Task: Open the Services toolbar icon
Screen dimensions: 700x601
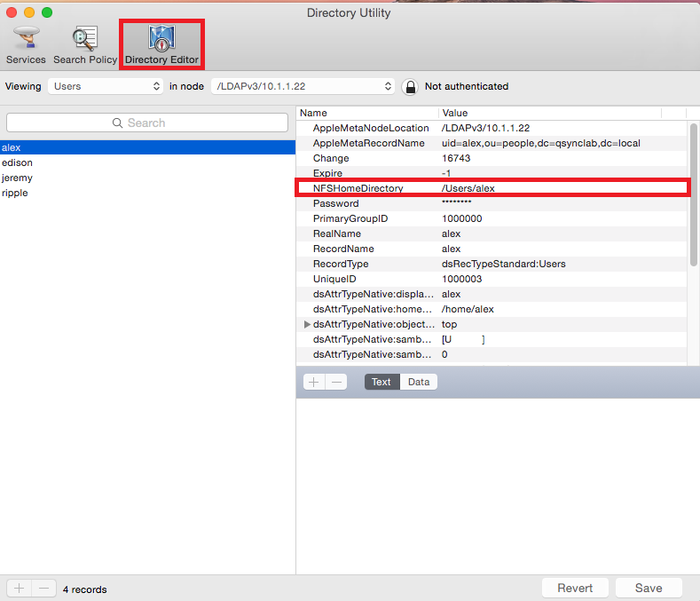Action: tap(26, 45)
